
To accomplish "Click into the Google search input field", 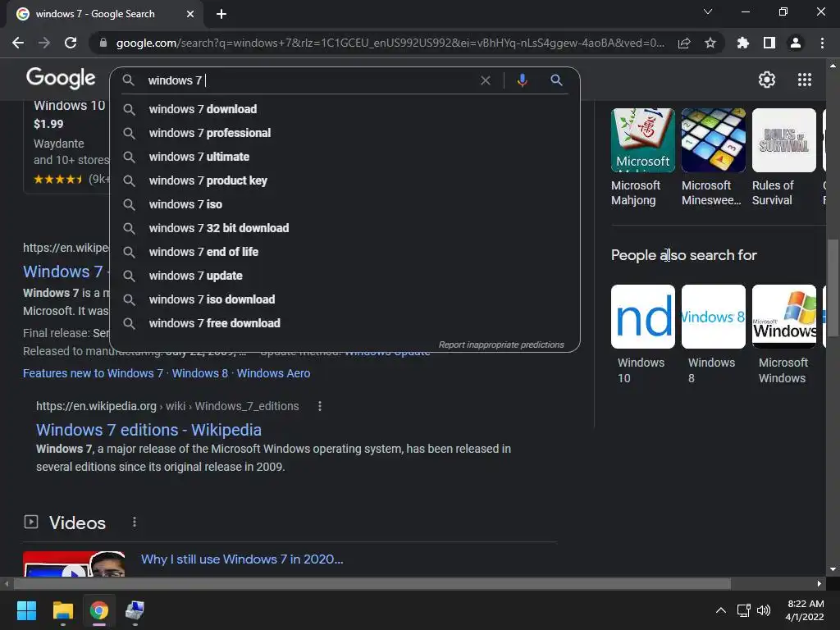I will (x=311, y=80).
